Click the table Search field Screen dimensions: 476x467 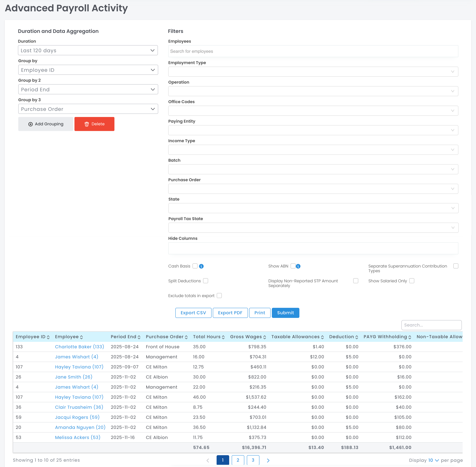pos(431,325)
